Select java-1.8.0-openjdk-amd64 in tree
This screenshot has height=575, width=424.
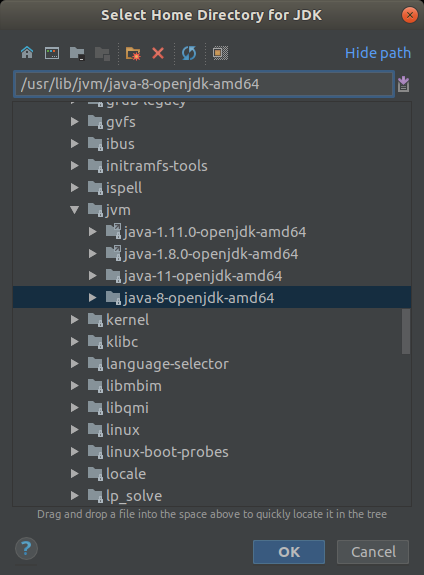point(211,254)
